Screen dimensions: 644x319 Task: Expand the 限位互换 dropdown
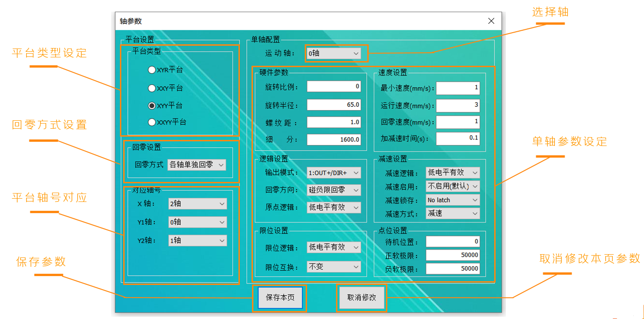pyautogui.click(x=334, y=267)
